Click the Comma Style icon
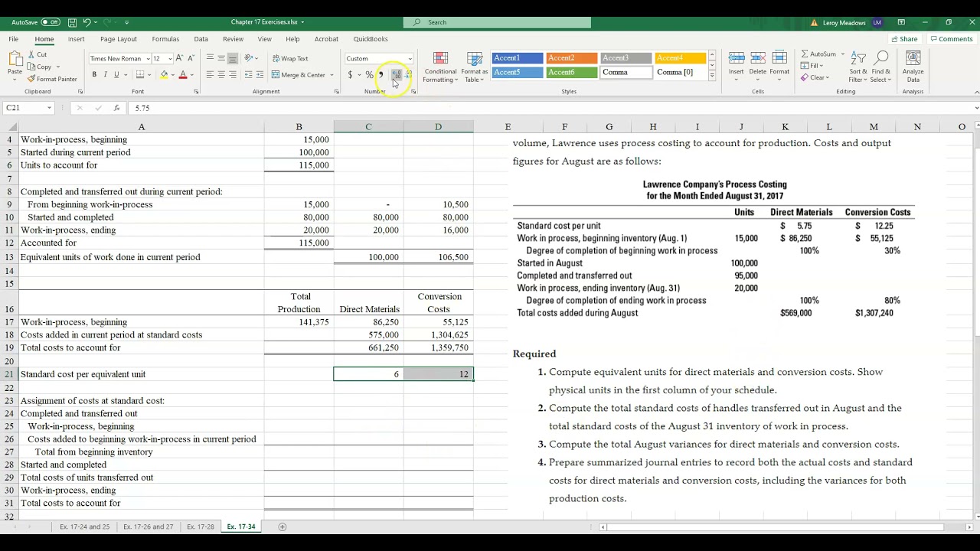Image resolution: width=980 pixels, height=551 pixels. pyautogui.click(x=381, y=75)
